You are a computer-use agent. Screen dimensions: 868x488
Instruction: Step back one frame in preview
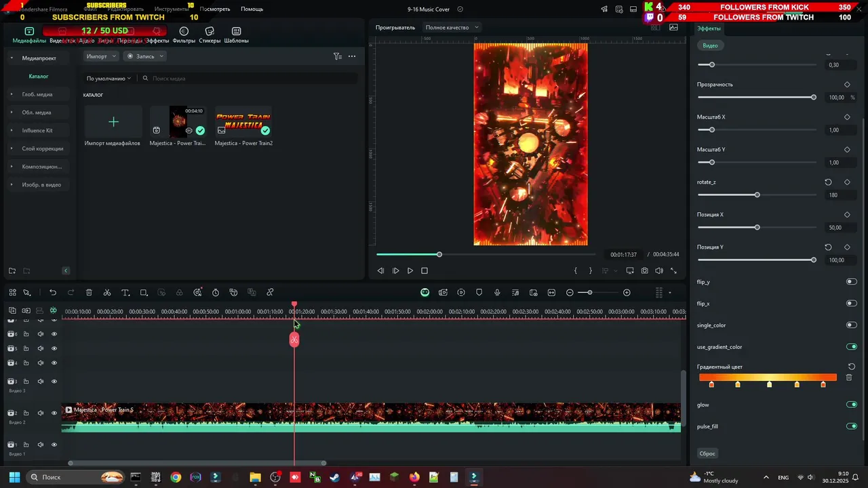pyautogui.click(x=380, y=270)
